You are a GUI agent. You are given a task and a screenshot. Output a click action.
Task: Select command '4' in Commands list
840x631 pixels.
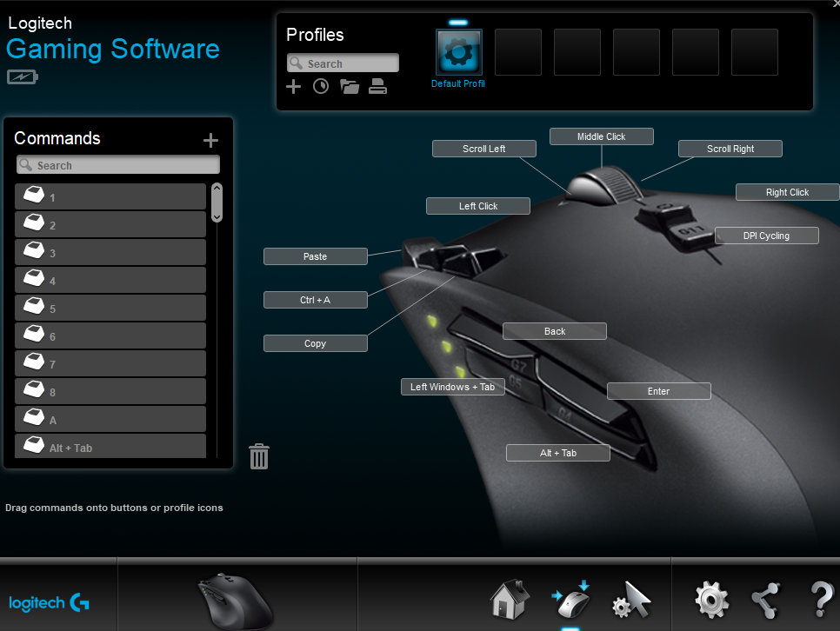pyautogui.click(x=110, y=280)
